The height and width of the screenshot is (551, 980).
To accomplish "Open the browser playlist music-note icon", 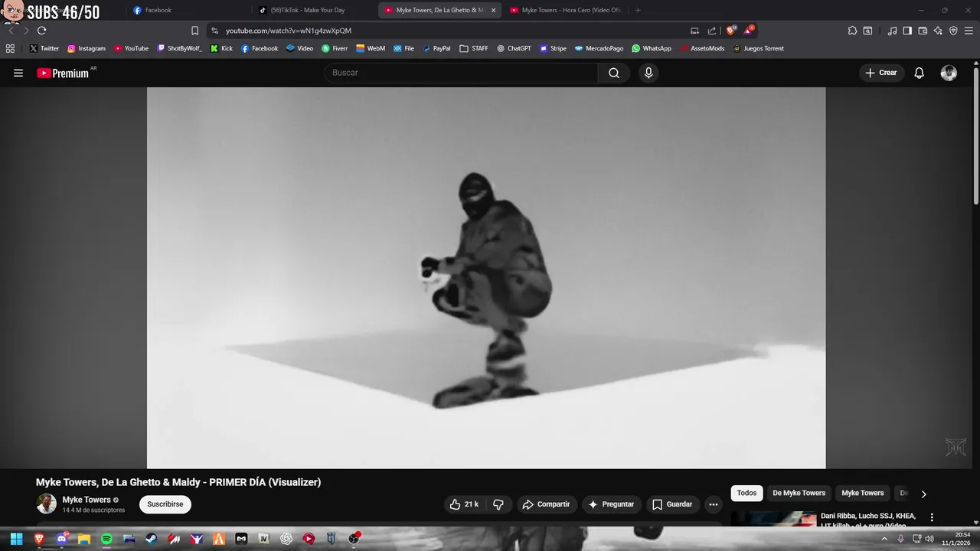I will coord(892,31).
